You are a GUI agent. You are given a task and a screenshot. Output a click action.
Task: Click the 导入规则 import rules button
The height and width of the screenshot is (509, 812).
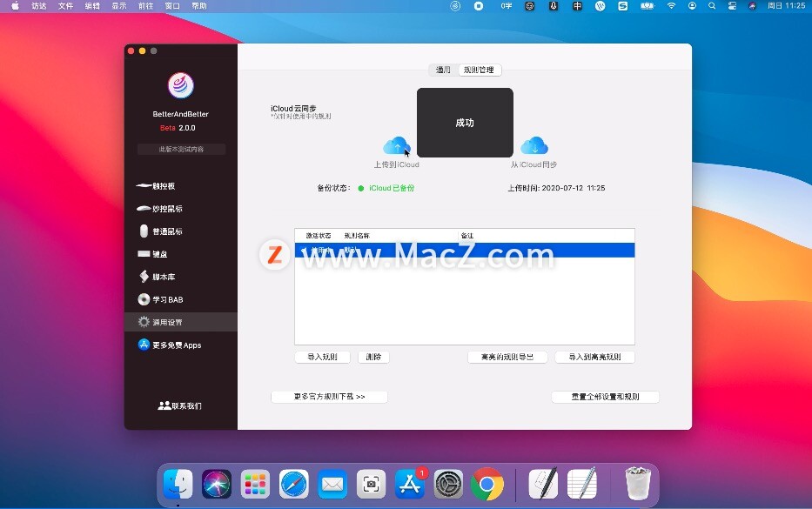point(322,357)
